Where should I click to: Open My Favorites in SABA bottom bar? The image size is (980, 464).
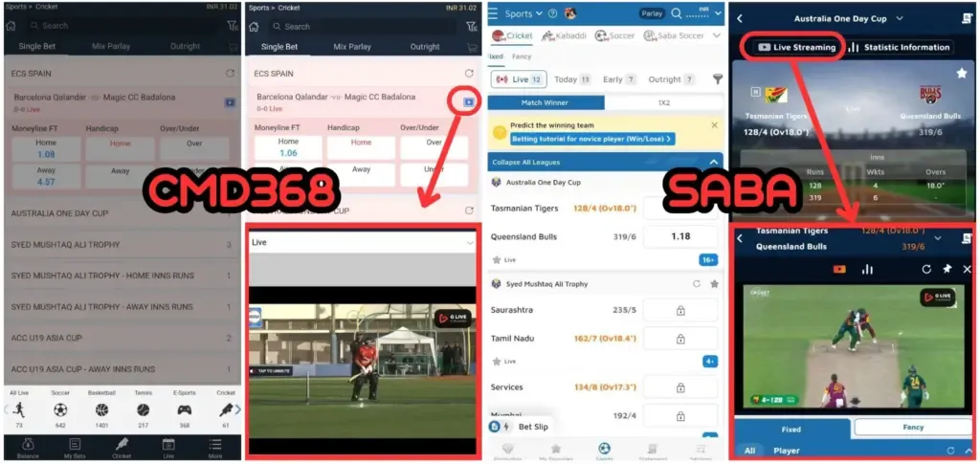click(x=556, y=451)
